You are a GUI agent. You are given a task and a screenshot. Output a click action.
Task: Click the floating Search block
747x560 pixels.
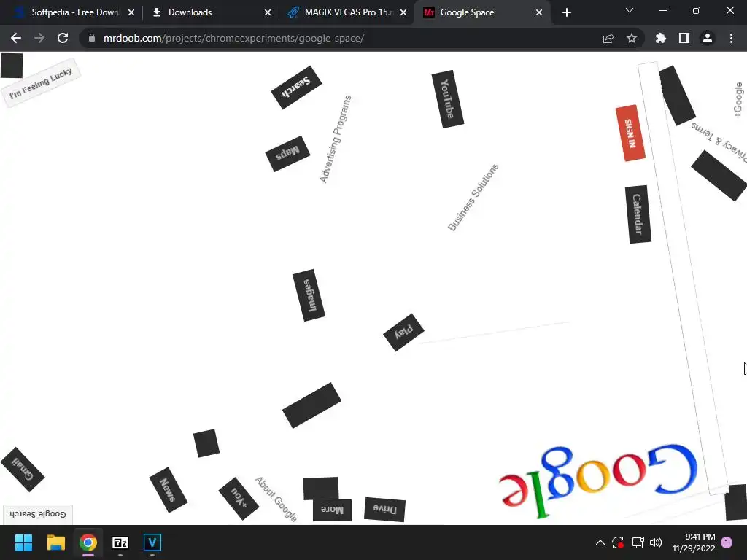296,87
